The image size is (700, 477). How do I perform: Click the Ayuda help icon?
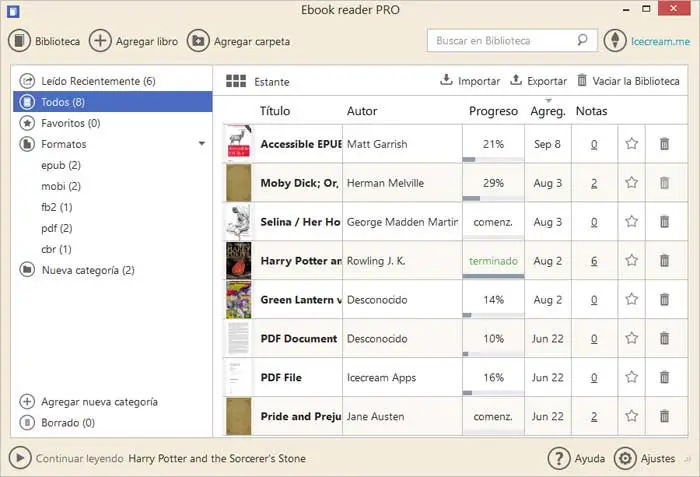tap(559, 459)
